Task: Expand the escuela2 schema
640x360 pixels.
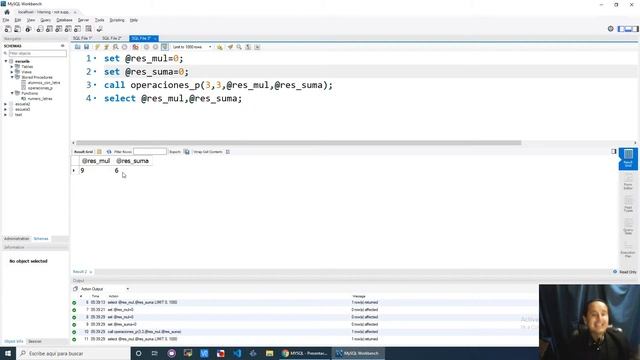Action: pos(6,104)
